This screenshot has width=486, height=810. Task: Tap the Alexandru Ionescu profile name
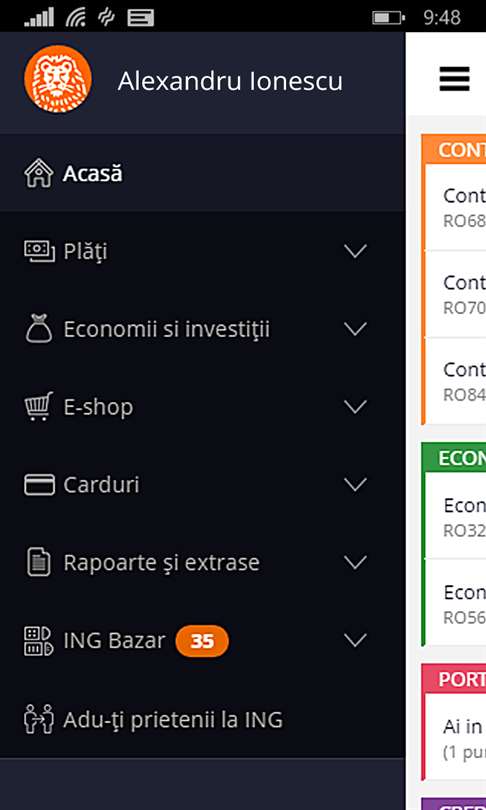coord(230,81)
